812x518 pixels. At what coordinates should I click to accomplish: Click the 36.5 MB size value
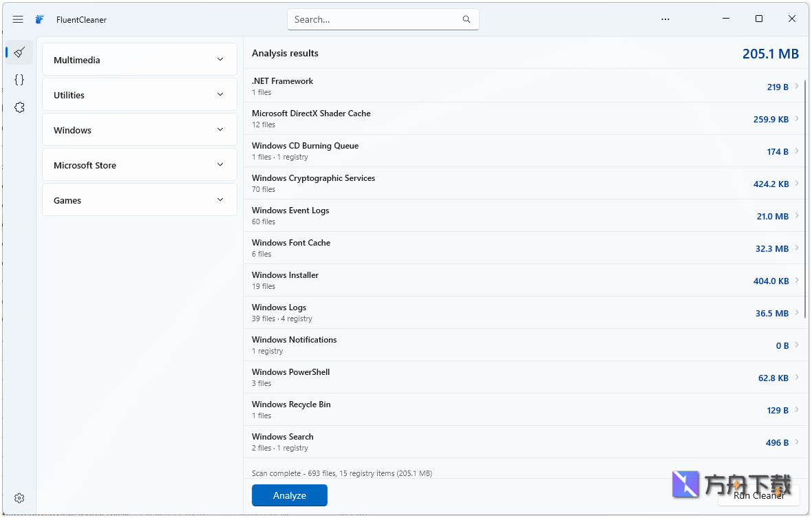point(772,314)
